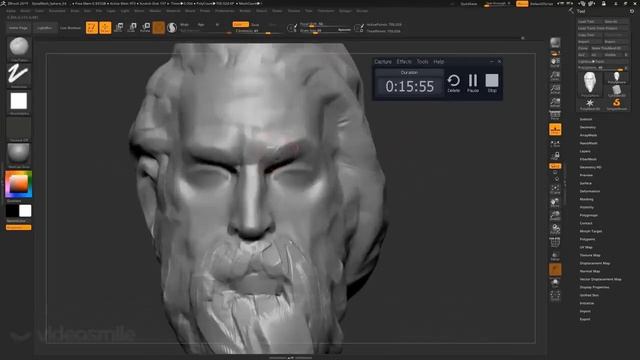Expand the Subtool subpalette
Image resolution: width=640 pixels, height=360 pixels.
[x=586, y=119]
